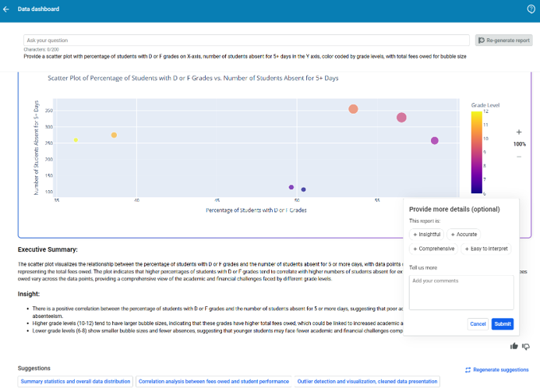Toggle the Insightful feedback chip

(x=426, y=234)
